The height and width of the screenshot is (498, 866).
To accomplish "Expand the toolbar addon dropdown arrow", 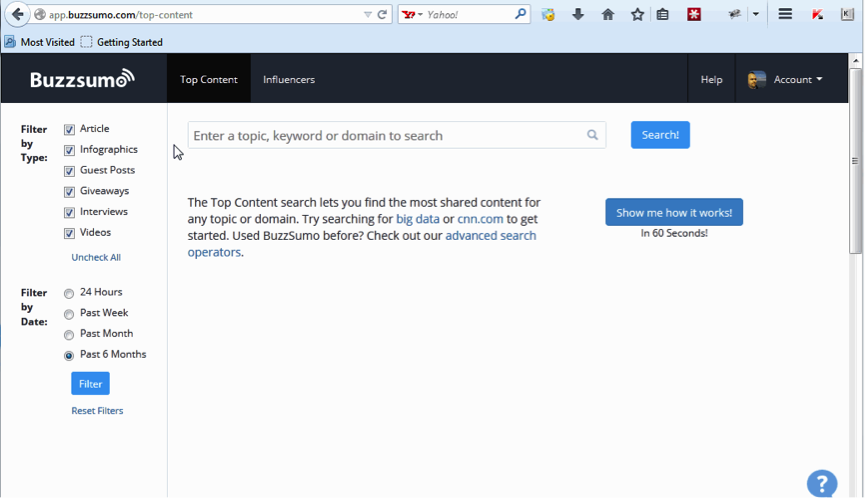I will pos(756,14).
